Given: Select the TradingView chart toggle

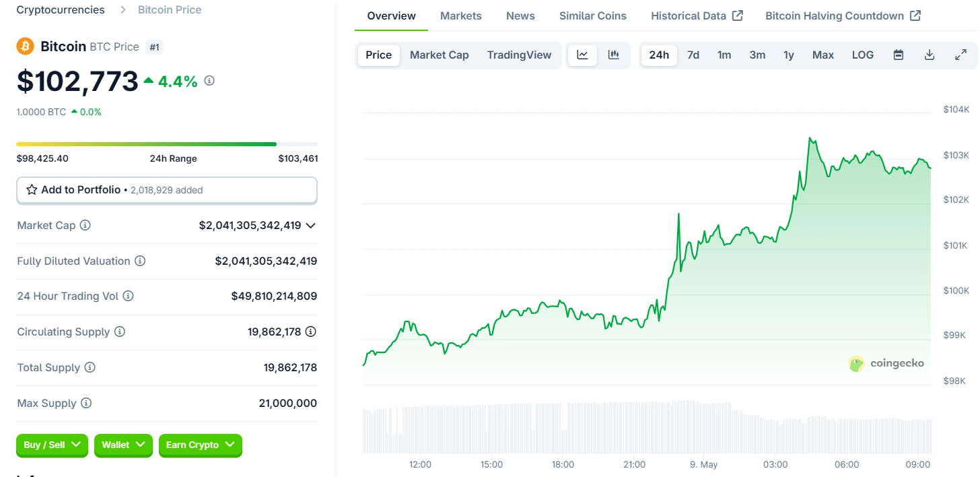Looking at the screenshot, I should pyautogui.click(x=520, y=55).
